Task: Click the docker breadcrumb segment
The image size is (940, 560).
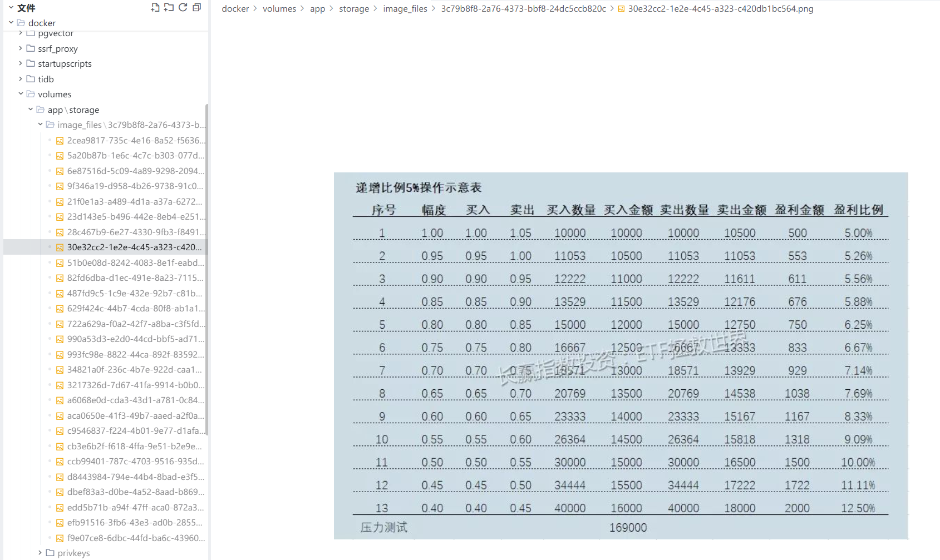Action: point(235,9)
